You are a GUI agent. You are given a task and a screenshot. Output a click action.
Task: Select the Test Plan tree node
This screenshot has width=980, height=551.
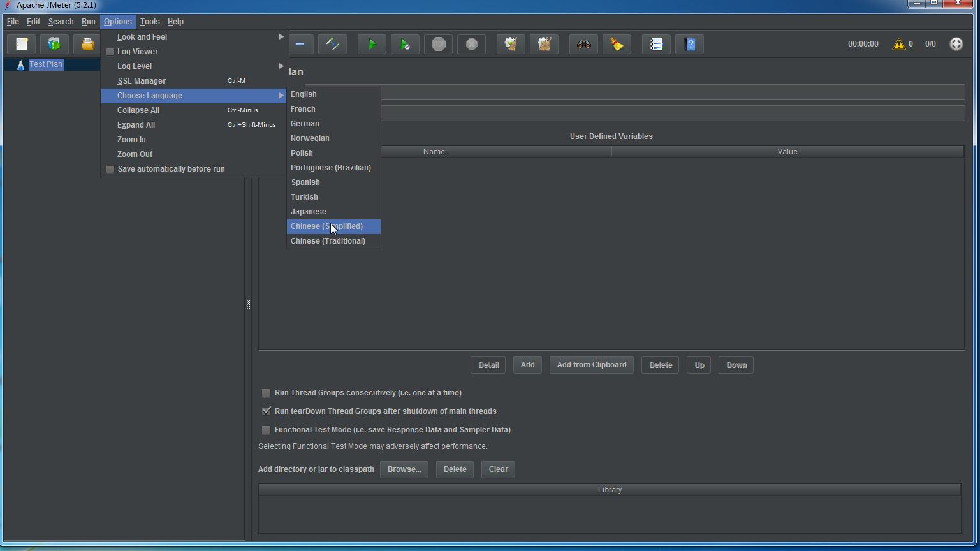click(46, 64)
